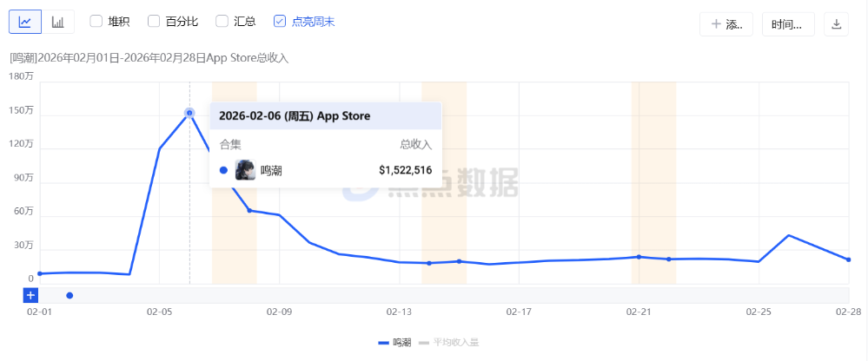
Task: Click the 02-09 x-axis date label
Action: pyautogui.click(x=280, y=312)
